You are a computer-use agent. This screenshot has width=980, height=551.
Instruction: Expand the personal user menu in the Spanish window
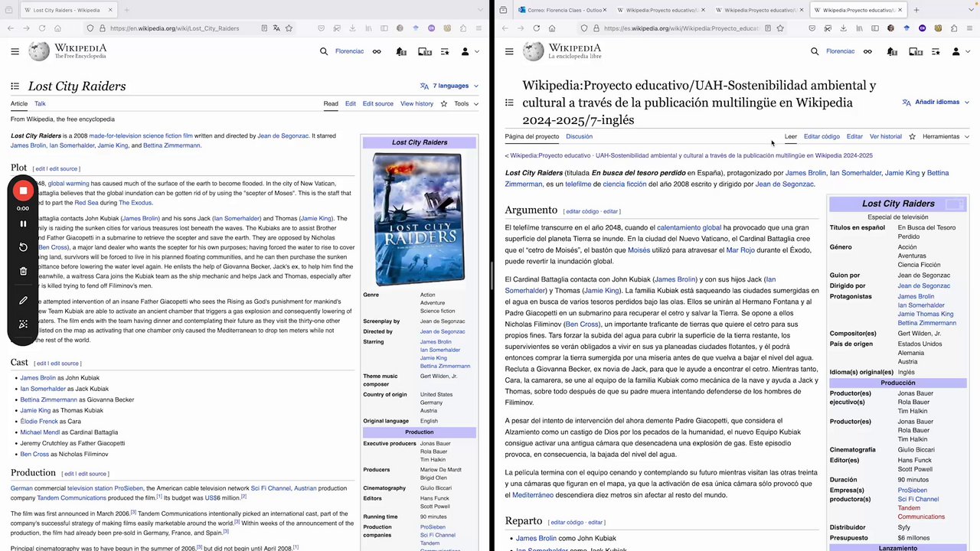(x=960, y=51)
